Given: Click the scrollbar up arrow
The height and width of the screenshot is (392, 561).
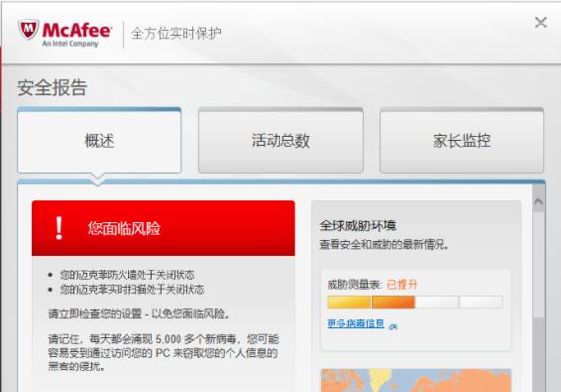Looking at the screenshot, I should [x=538, y=202].
